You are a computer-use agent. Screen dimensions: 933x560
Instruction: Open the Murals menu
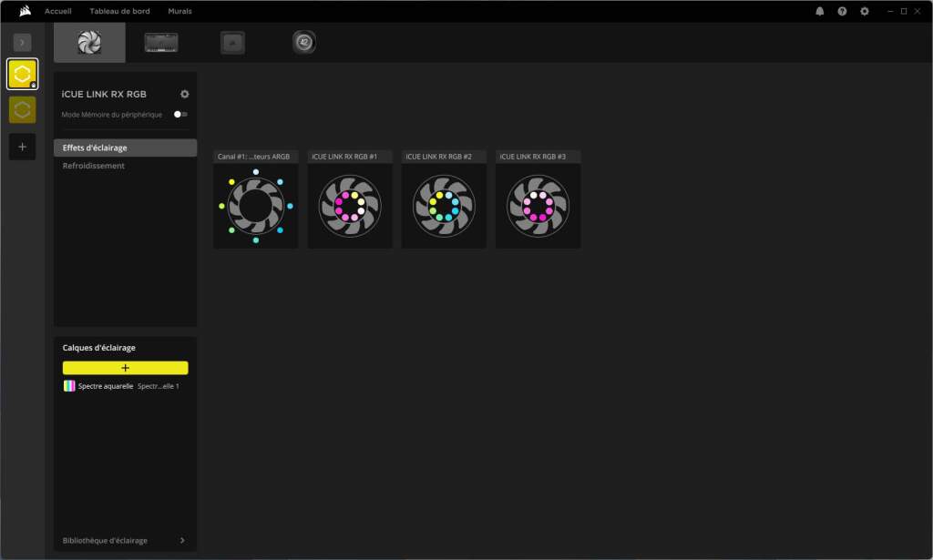[179, 11]
